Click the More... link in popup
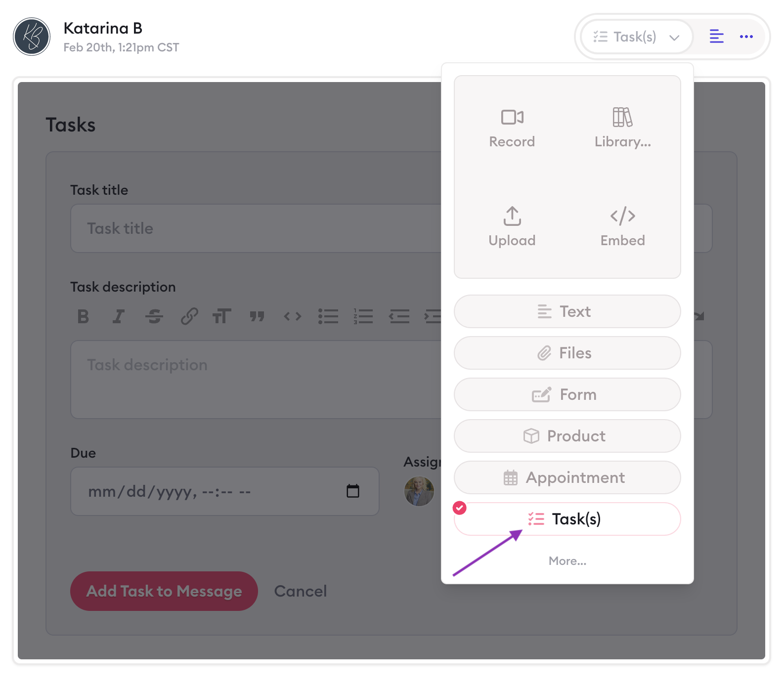Viewport: 784px width, 688px height. click(567, 561)
